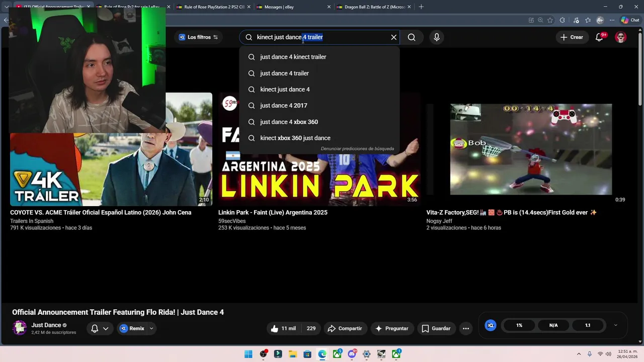Open the browser profile avatar icon

600,20
